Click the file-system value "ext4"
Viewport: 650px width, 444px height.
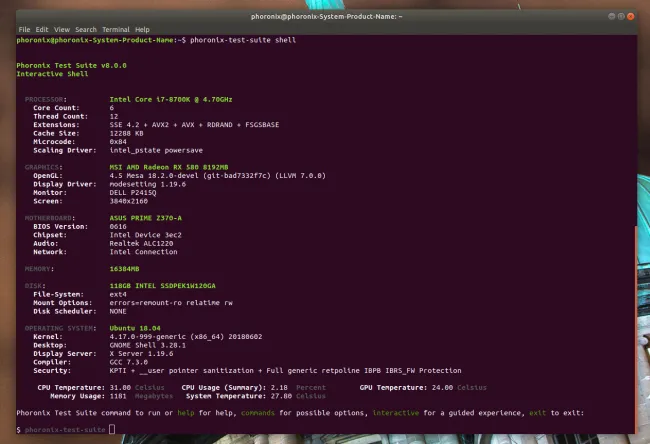pyautogui.click(x=118, y=294)
